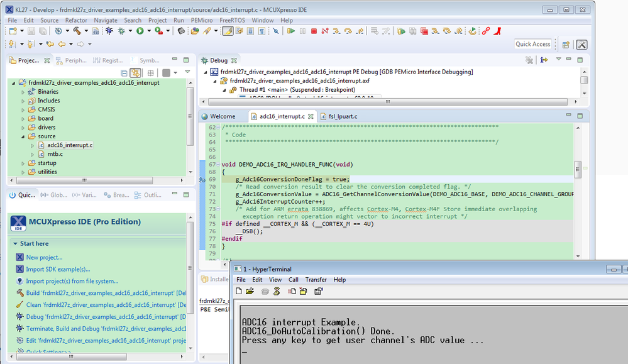Click the red Terminate debug button
The image size is (628, 364).
(x=314, y=31)
